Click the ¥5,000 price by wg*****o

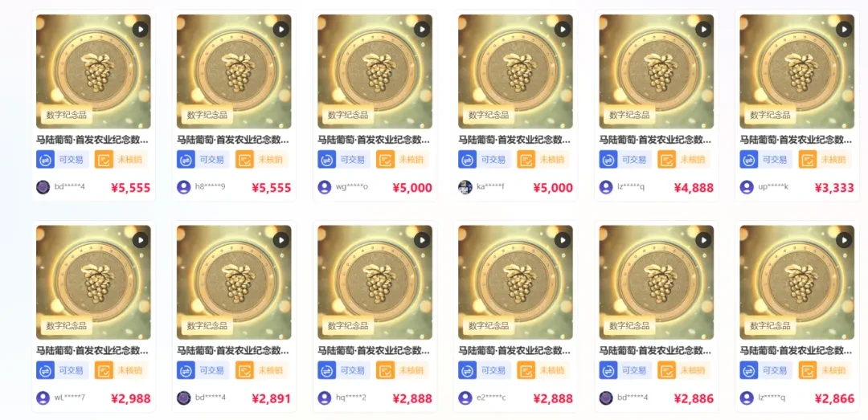pyautogui.click(x=412, y=188)
